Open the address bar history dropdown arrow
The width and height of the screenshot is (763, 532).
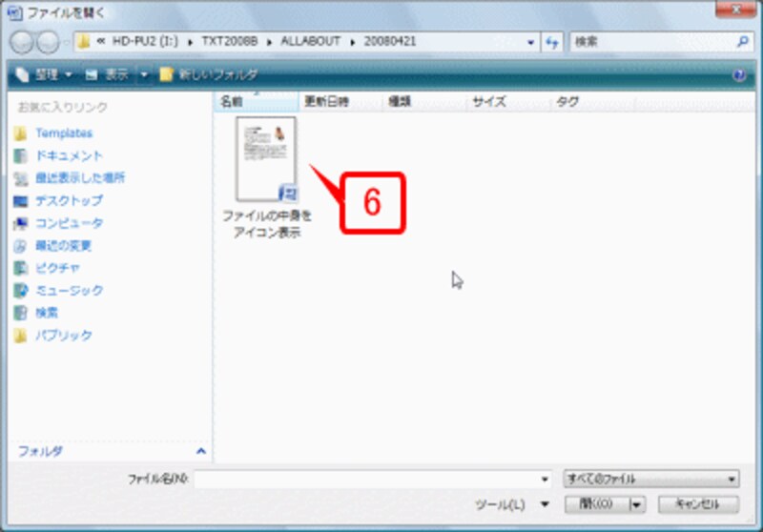531,42
